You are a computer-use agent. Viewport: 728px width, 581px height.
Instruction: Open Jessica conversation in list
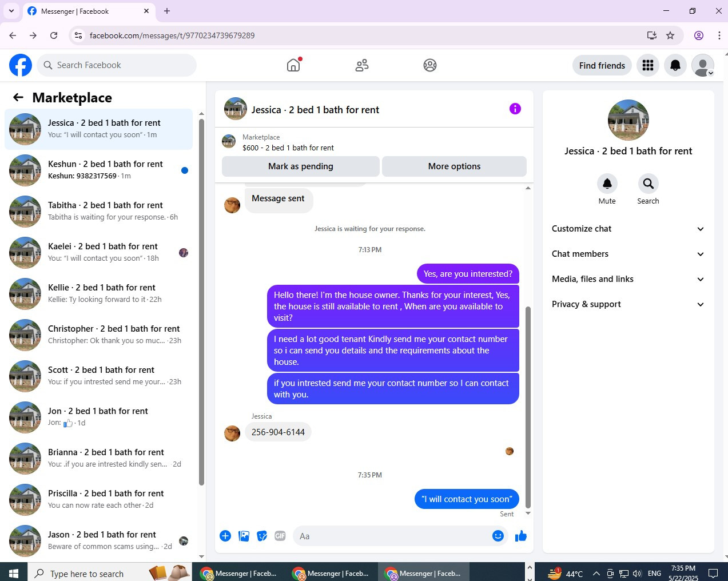click(98, 129)
